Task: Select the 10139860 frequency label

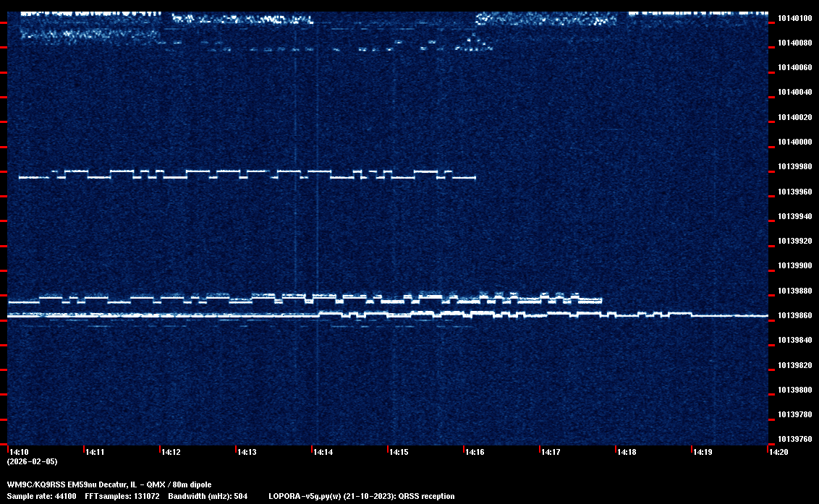Action: pyautogui.click(x=794, y=316)
